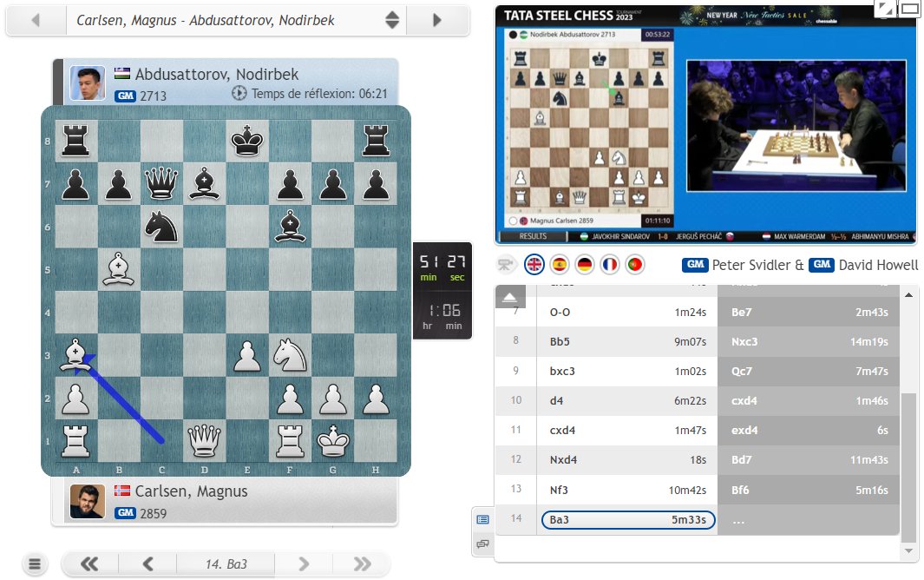Select Black's move Be7
This screenshot has height=580, width=924.
pyautogui.click(x=809, y=312)
